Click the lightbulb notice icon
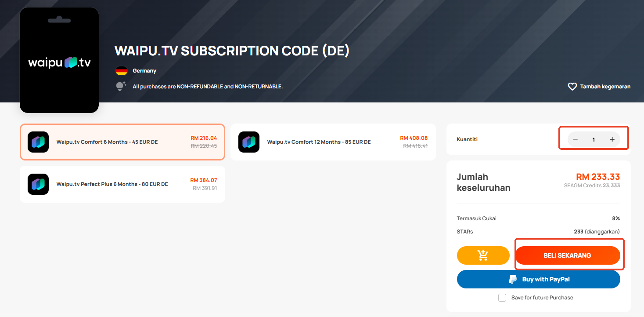Screen dimensions: 644x317 [x=121, y=86]
